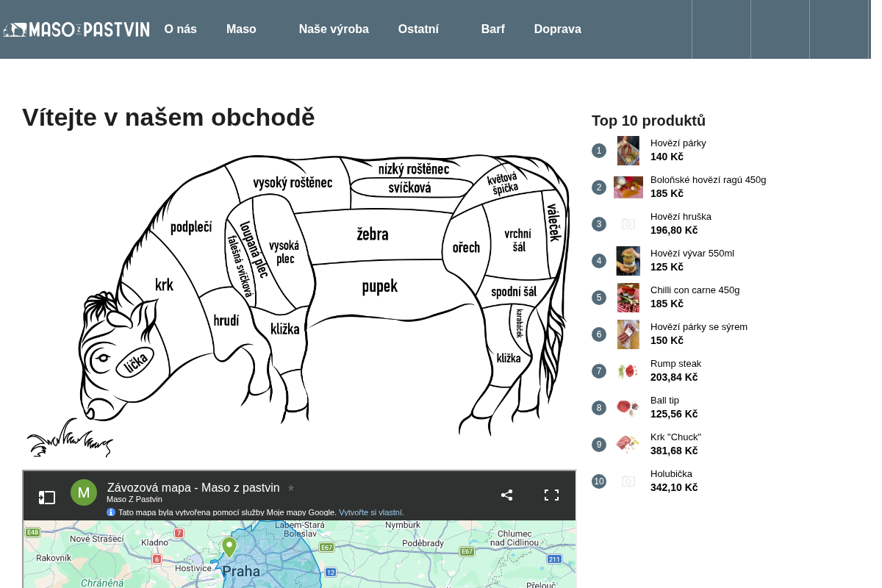The width and height of the screenshot is (882, 588).
Task: Click Hovězí vývar 550ml link
Action: (692, 254)
